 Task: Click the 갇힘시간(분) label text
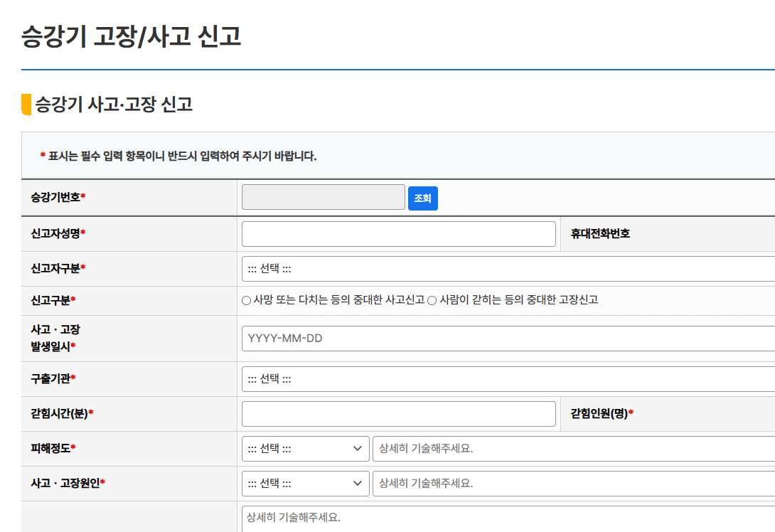tap(62, 413)
